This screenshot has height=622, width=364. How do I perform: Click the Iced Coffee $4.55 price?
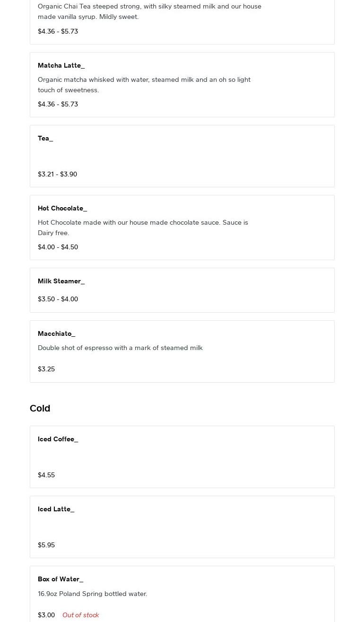tap(46, 475)
